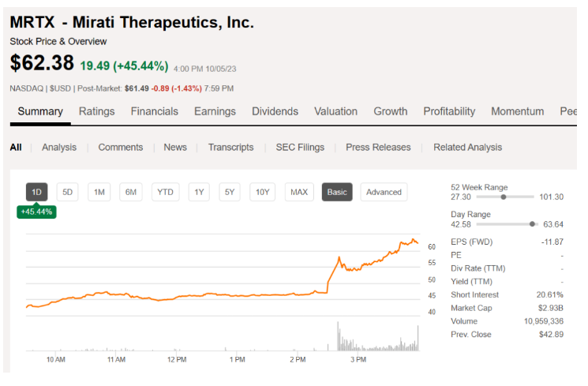Click the price spike on chart line
Screen dimensions: 588x386
click(339, 258)
